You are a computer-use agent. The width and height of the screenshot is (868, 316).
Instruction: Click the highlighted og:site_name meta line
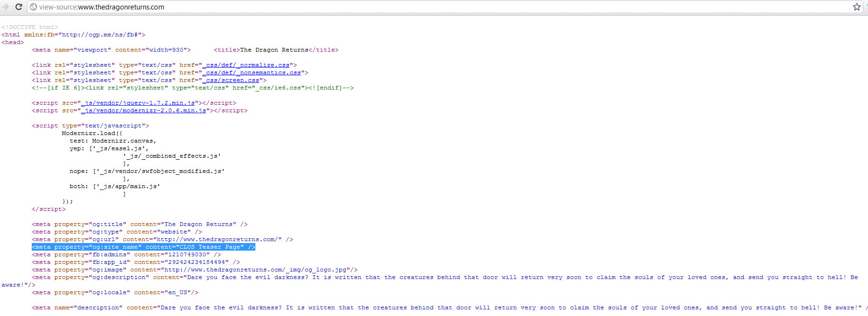point(144,247)
